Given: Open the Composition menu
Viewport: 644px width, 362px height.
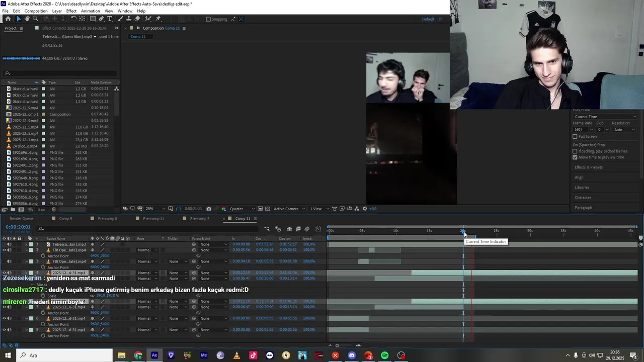Looking at the screenshot, I should click(x=36, y=11).
